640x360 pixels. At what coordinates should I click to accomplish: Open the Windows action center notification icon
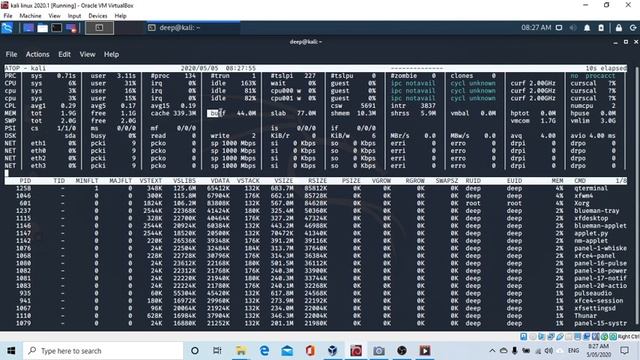pyautogui.click(x=624, y=351)
